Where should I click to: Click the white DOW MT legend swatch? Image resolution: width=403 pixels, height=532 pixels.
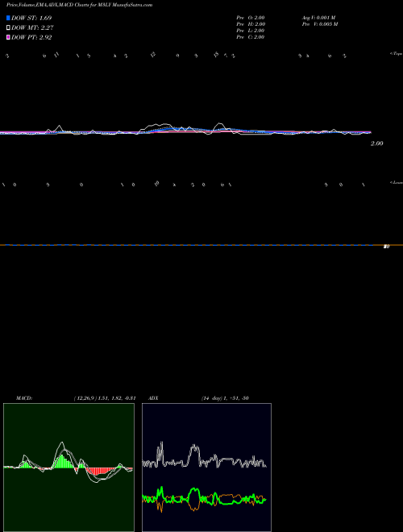(8, 28)
